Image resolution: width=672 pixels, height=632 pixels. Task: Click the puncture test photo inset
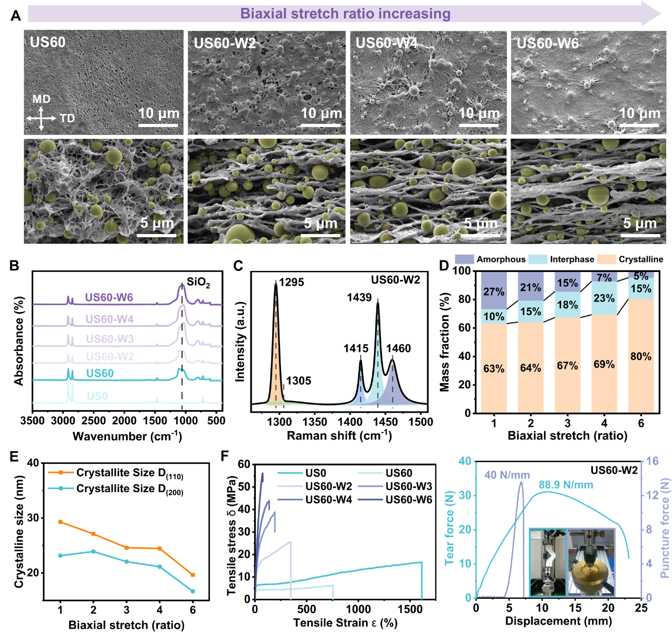(x=591, y=562)
